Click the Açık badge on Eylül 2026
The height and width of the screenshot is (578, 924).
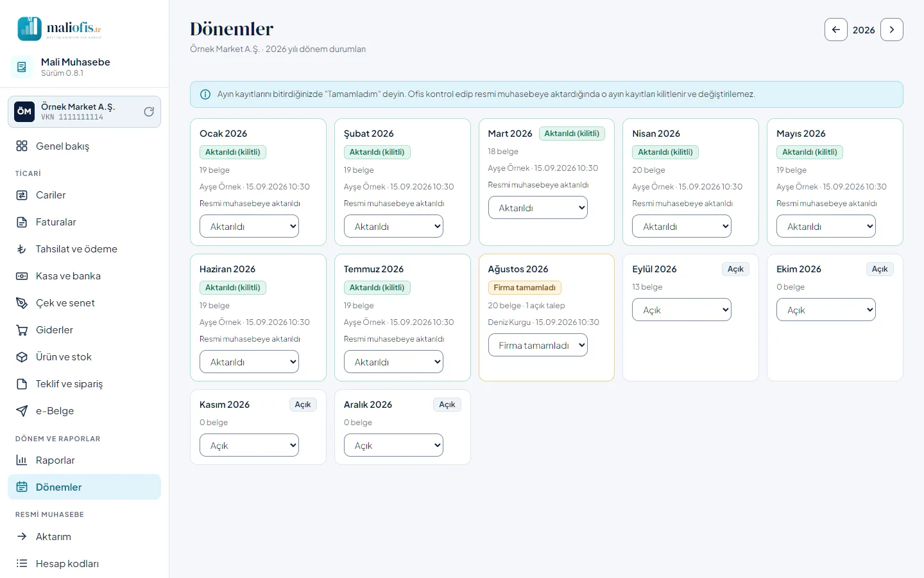735,269
